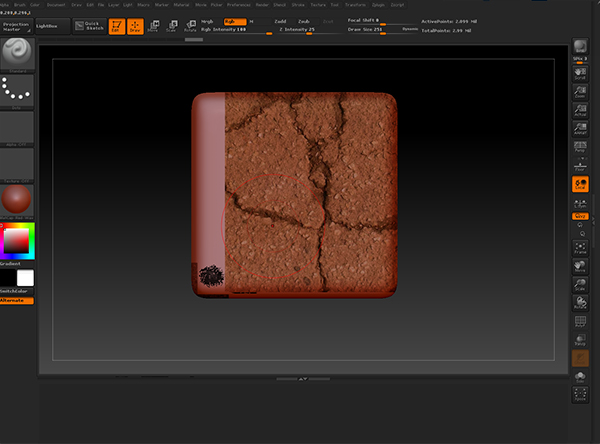This screenshot has height=444, width=600.
Task: Open the LightBox browser
Action: pyautogui.click(x=52, y=26)
